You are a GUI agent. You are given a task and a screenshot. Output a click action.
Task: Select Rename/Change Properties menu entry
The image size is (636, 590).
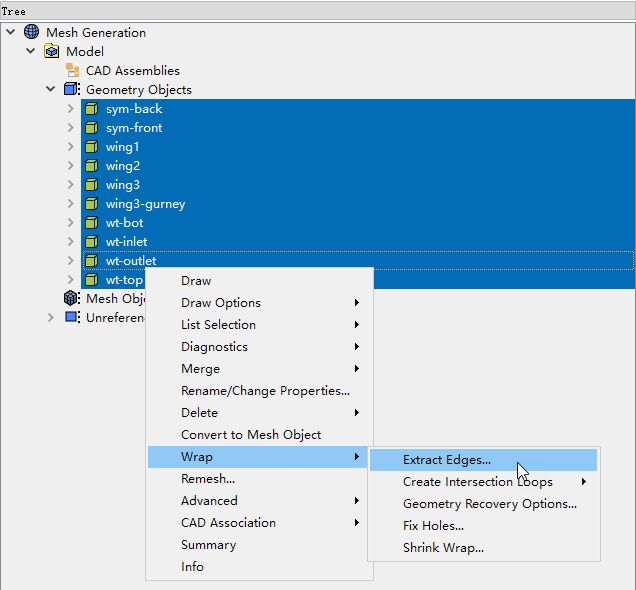coord(265,391)
